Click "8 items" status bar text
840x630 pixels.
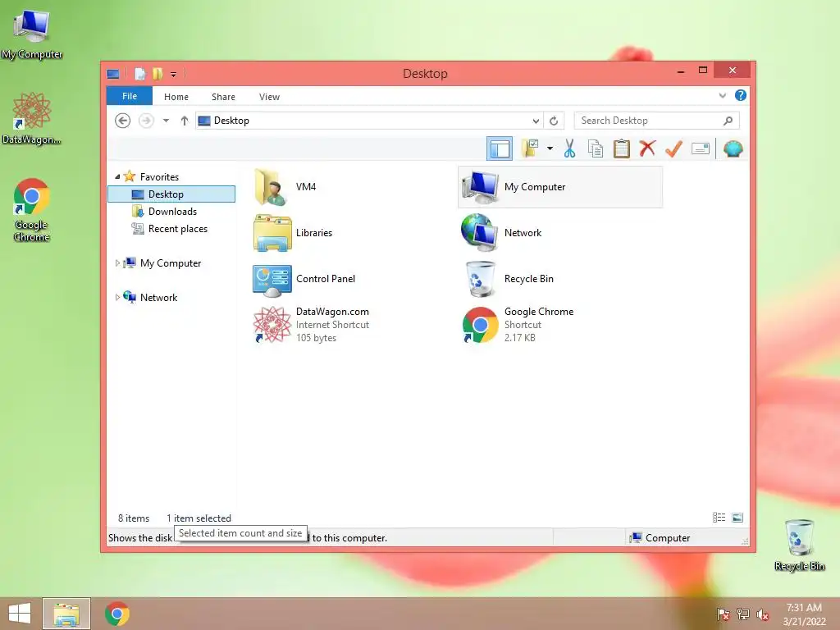(x=134, y=518)
